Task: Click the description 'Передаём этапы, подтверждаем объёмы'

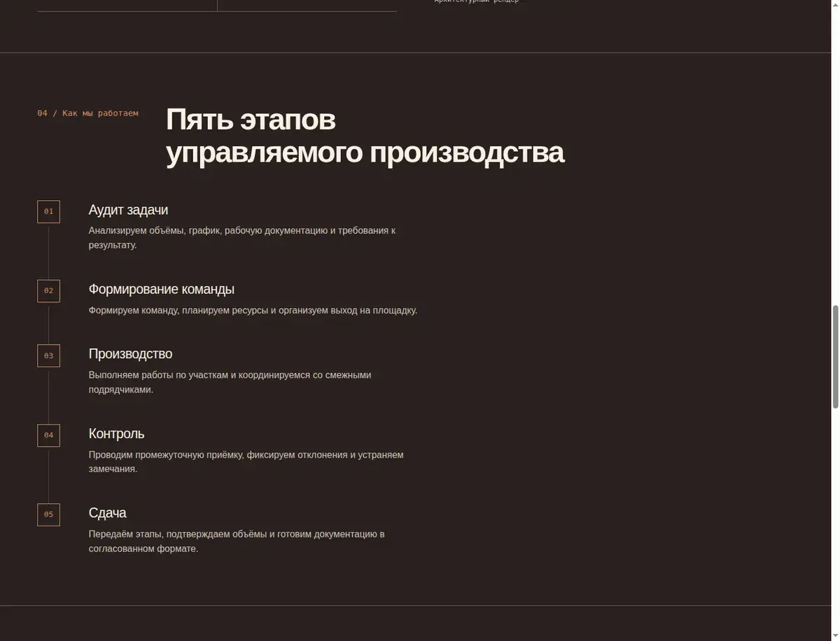Action: [x=237, y=541]
